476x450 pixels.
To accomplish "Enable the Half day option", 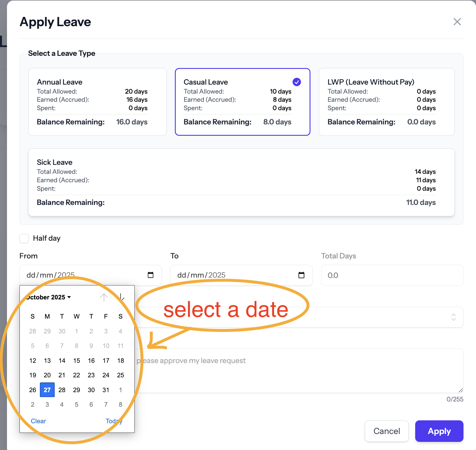I will pyautogui.click(x=24, y=238).
